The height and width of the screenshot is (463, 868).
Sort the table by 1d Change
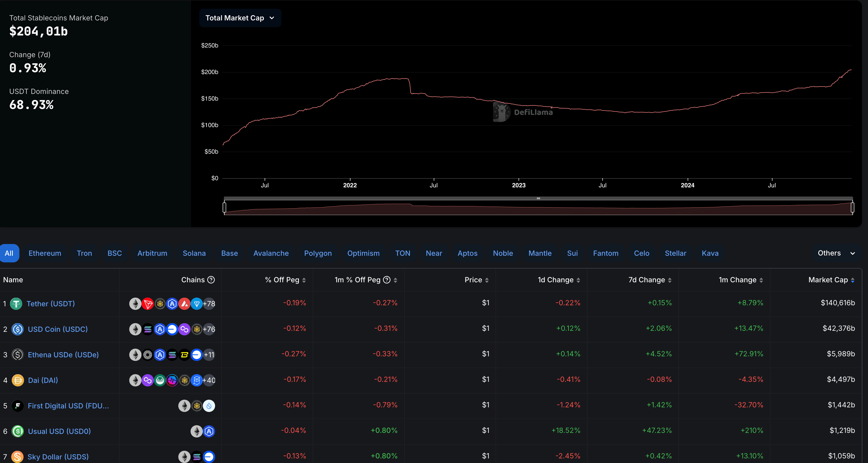[x=578, y=280]
